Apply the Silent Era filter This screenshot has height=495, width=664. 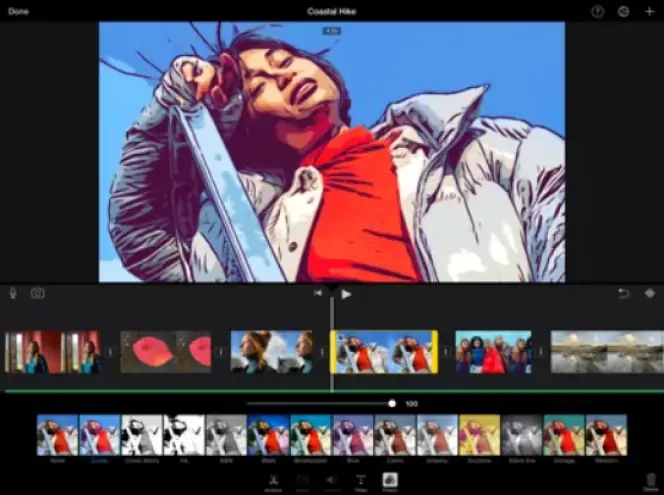[522, 435]
